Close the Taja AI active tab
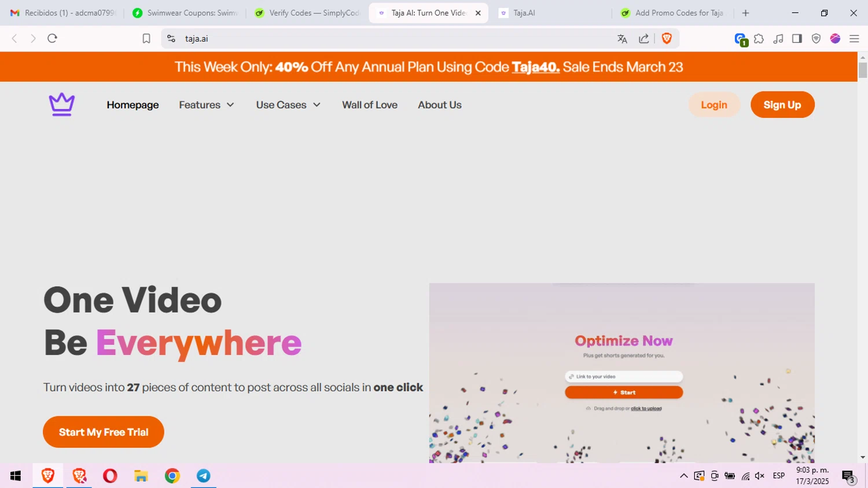The image size is (868, 488). click(478, 13)
